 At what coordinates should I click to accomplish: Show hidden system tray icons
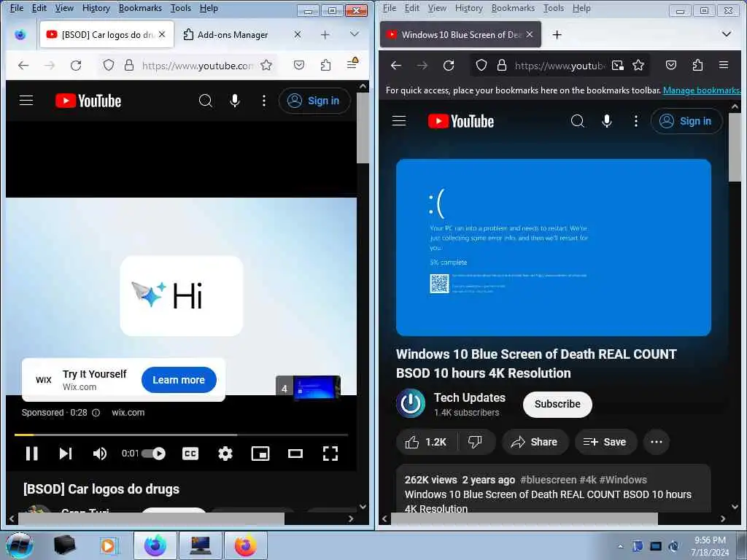tap(620, 546)
